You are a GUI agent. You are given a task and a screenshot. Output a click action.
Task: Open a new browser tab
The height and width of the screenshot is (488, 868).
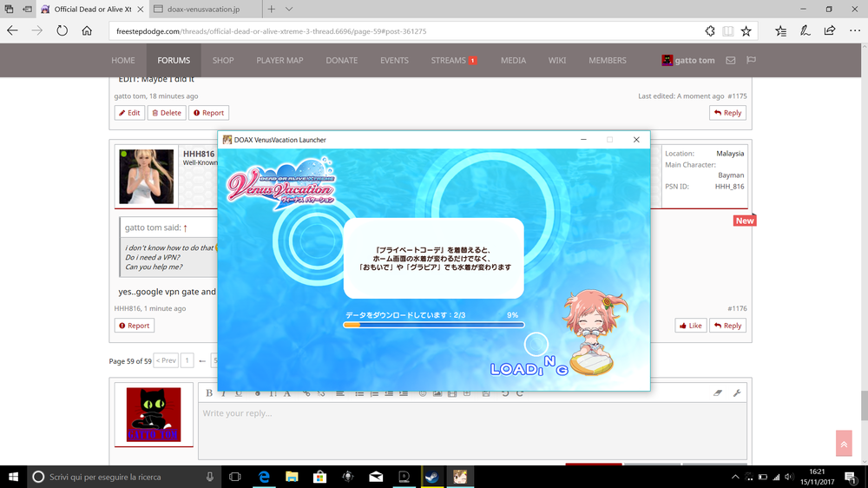(271, 9)
